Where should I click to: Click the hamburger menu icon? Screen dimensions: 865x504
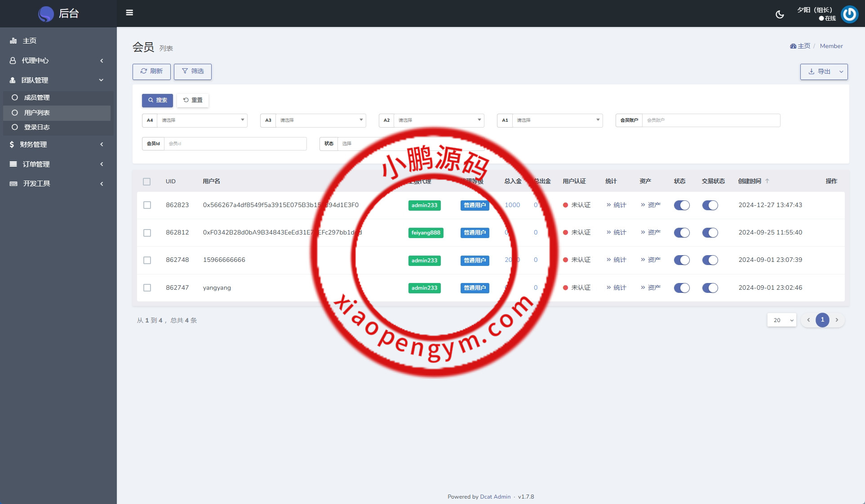(129, 13)
